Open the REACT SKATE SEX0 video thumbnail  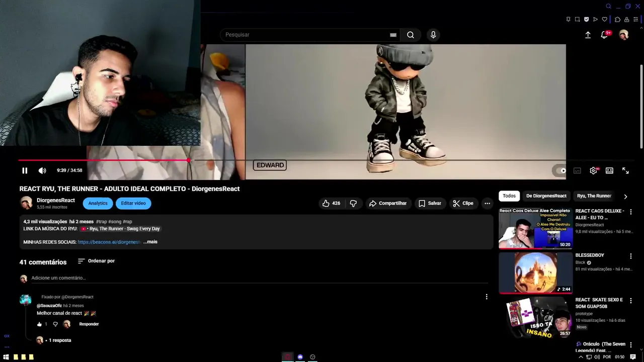[x=535, y=317]
